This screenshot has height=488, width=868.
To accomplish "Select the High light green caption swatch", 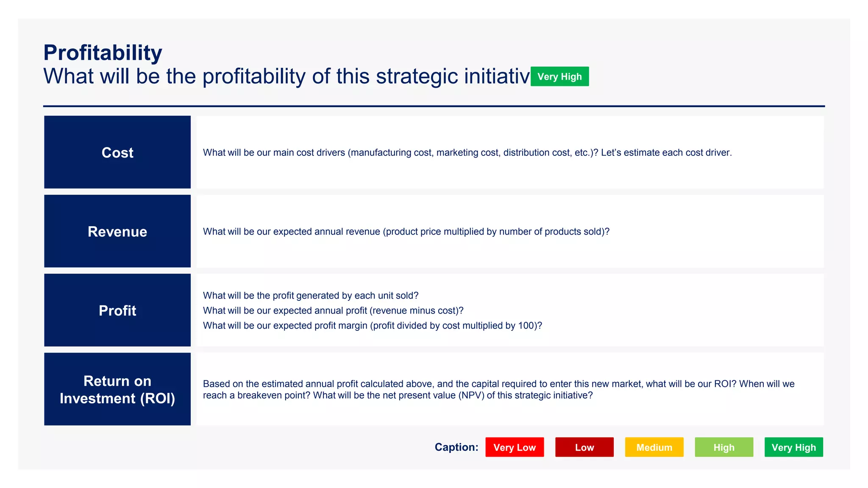I will click(x=723, y=447).
